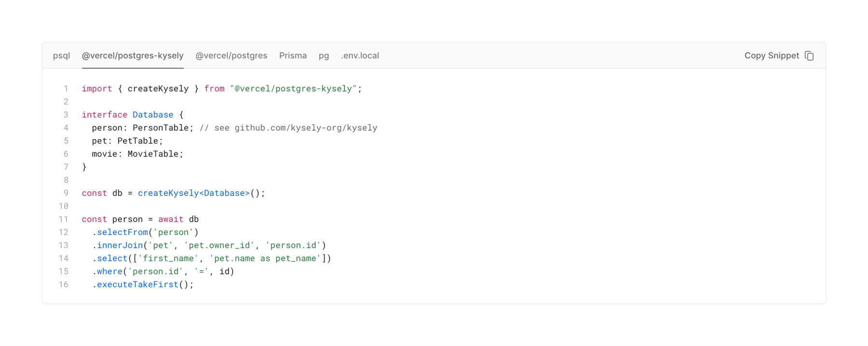Click the person: PersonTable property
This screenshot has height=346, width=868.
click(143, 128)
